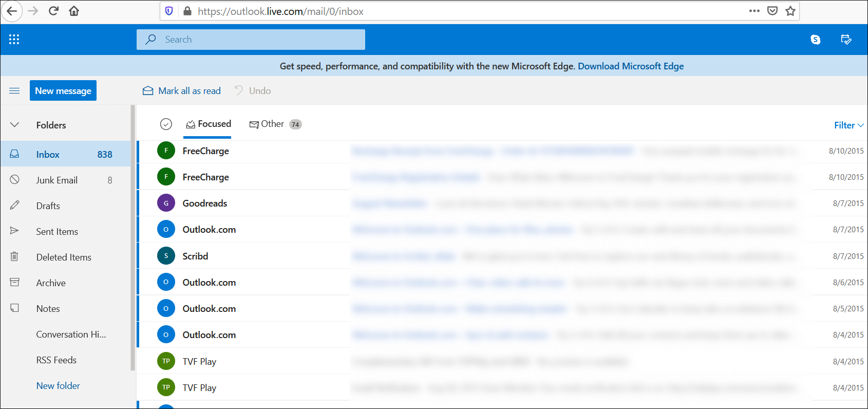Image resolution: width=868 pixels, height=409 pixels.
Task: Open the Drafts folder
Action: (65, 206)
